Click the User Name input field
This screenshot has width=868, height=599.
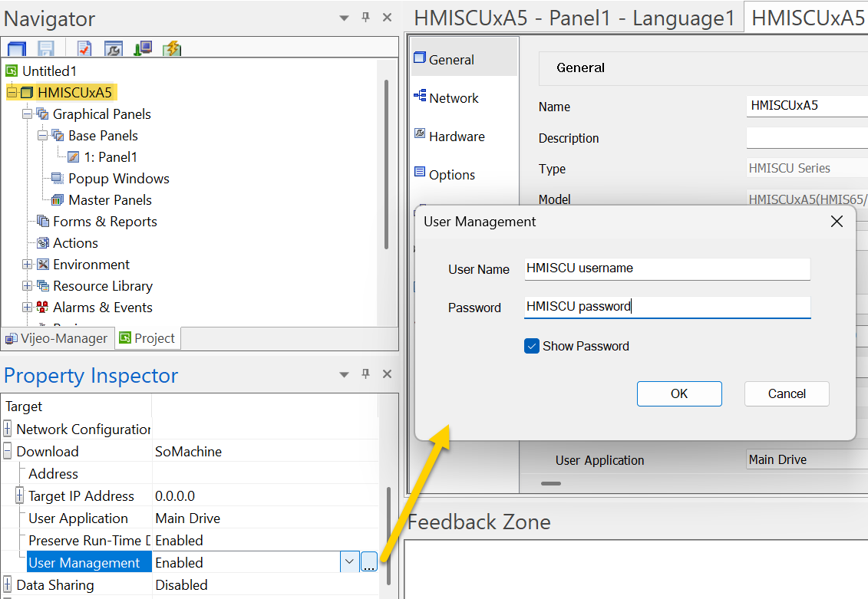pos(668,268)
